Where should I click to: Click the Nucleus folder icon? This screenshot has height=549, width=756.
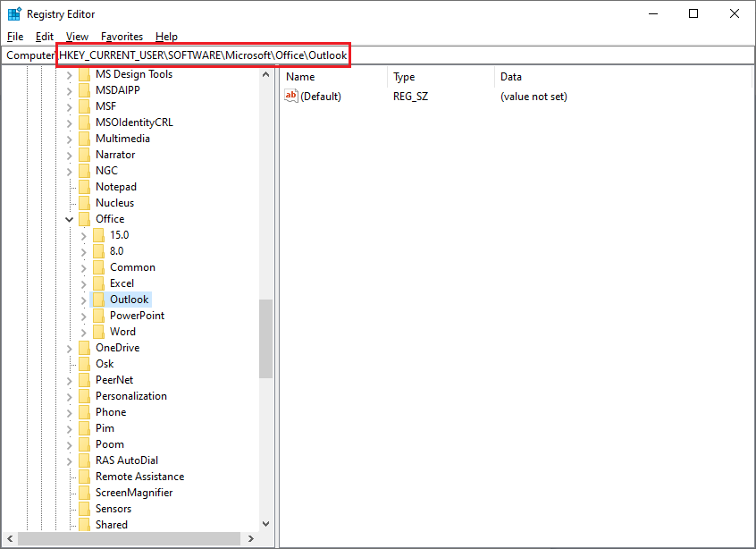click(84, 203)
